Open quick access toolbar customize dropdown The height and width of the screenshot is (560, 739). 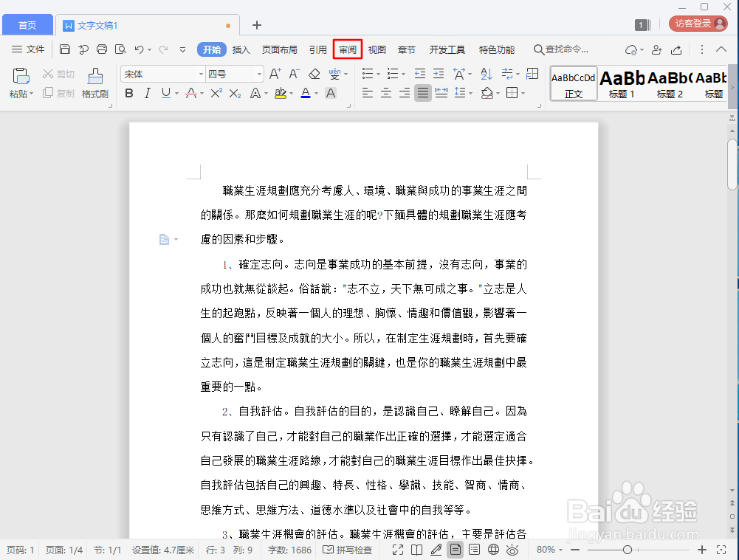coord(183,49)
